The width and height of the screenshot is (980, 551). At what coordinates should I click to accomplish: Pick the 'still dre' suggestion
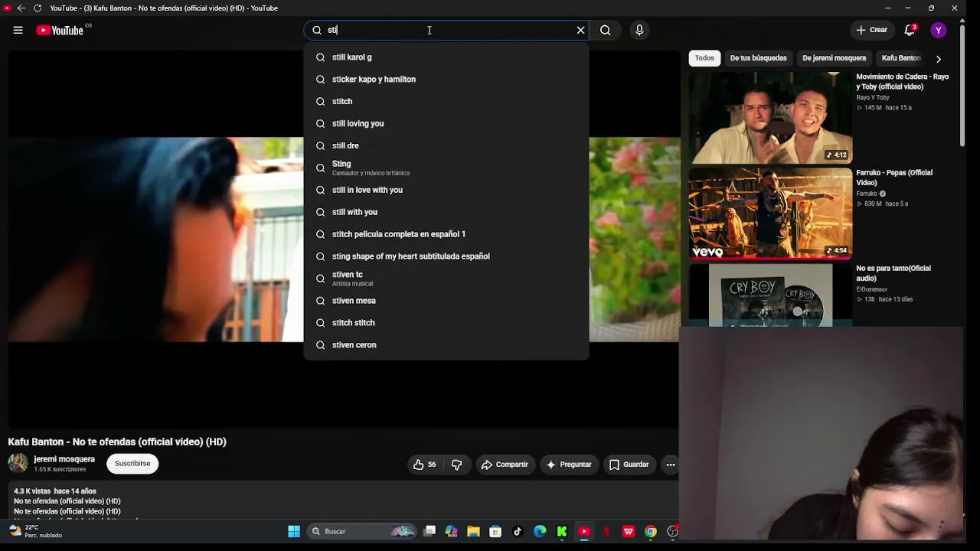(x=446, y=146)
